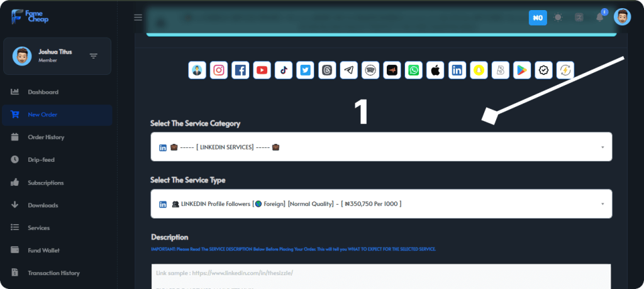Click the "Description" heading text

pos(170,237)
